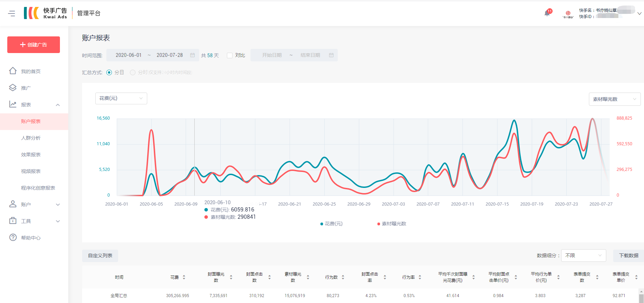Image resolution: width=644 pixels, height=303 pixels.
Task: Sort the table by 行为数 column
Action: pos(343,277)
